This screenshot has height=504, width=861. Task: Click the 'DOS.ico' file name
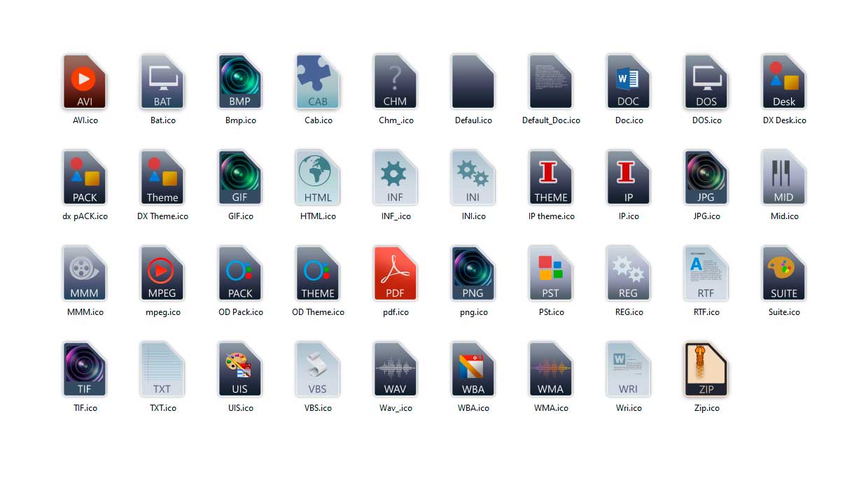(x=706, y=120)
